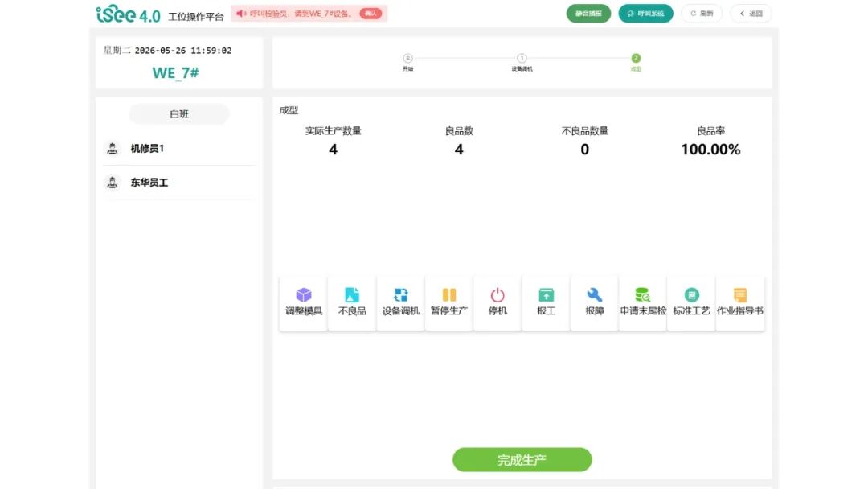The height and width of the screenshot is (489, 868).
Task: Click the 返回 back button
Action: (751, 14)
